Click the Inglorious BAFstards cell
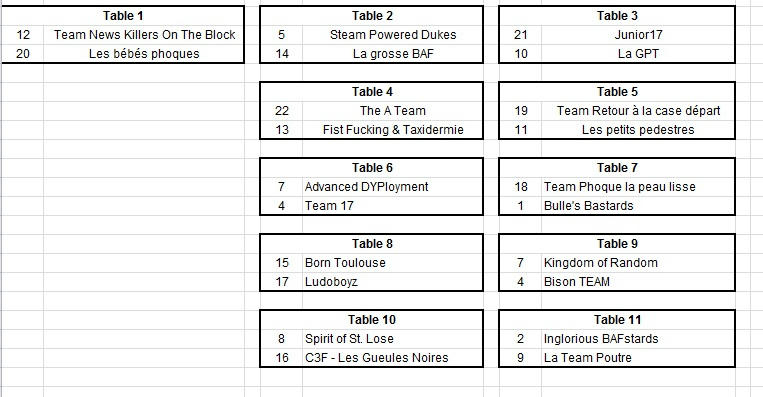 [638, 338]
